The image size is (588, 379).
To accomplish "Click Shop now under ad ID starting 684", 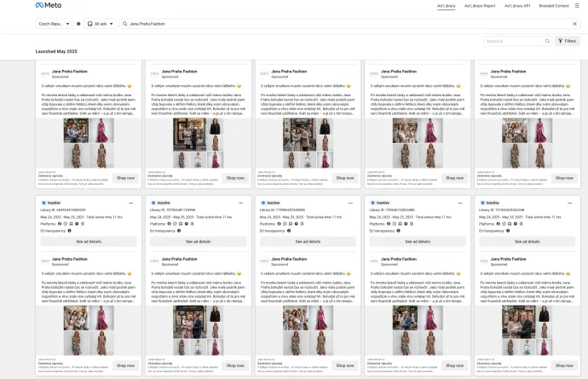I will [x=125, y=365].
